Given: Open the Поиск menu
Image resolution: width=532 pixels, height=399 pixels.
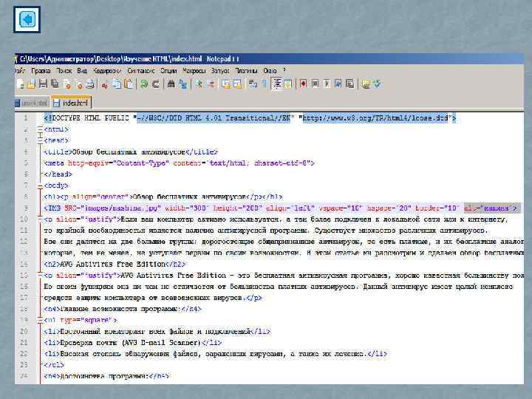Looking at the screenshot, I should point(64,71).
